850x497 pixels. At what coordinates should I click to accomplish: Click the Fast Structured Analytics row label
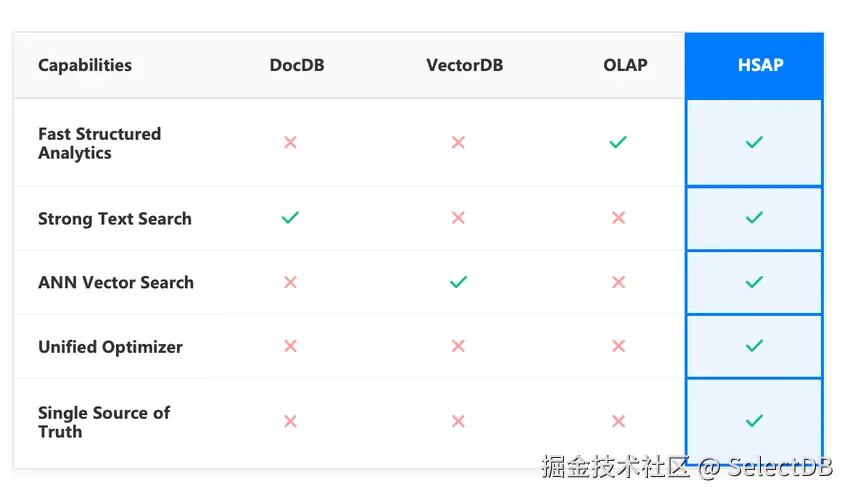tap(99, 143)
